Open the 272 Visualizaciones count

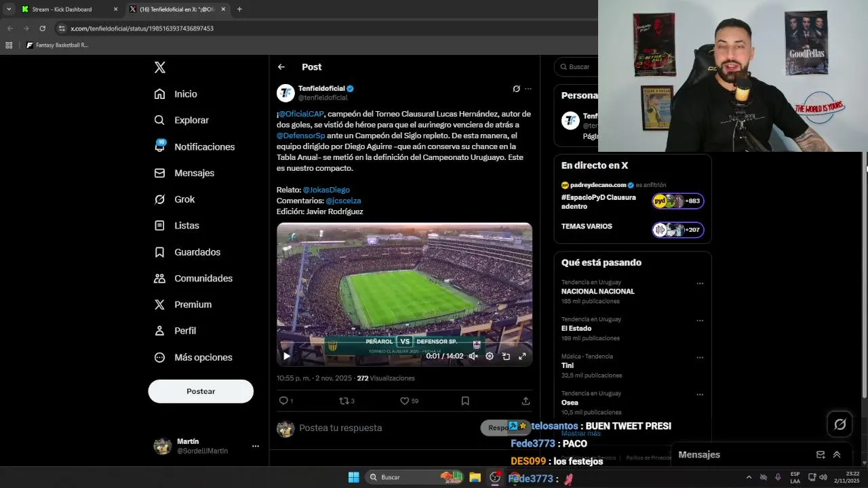[x=386, y=378]
